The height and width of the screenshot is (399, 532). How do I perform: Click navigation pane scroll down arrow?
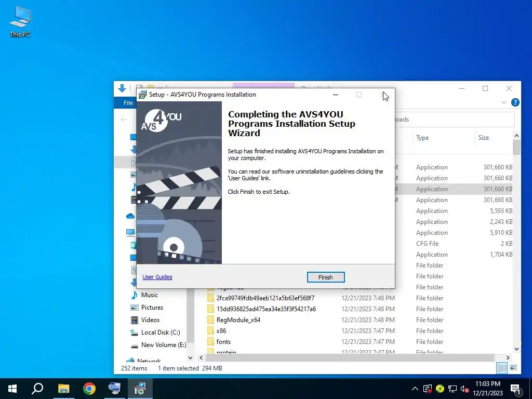pos(190,357)
